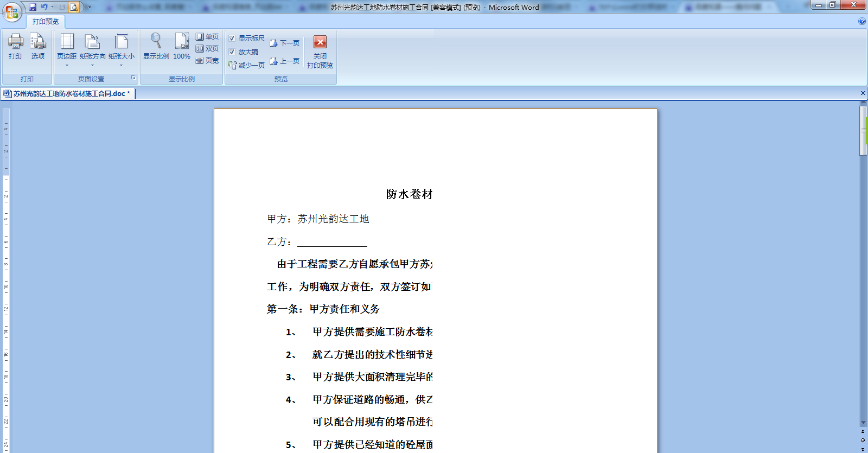Click list item 4、甲方保证道路的畅通

[359, 400]
